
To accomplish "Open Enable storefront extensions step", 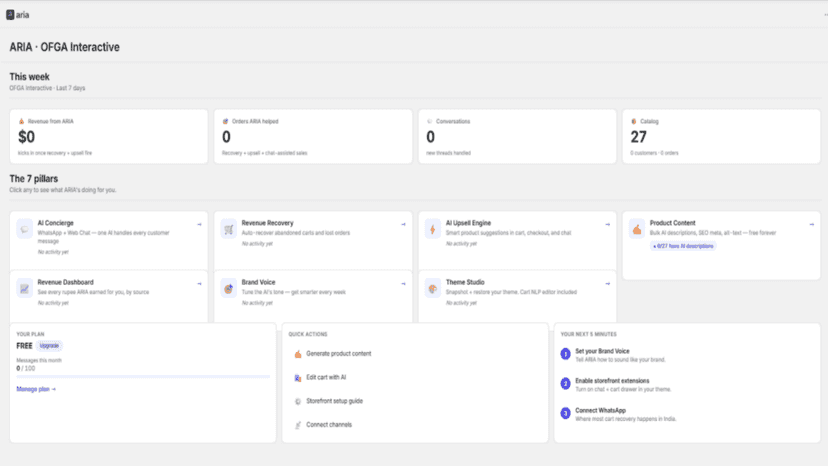I will coord(612,381).
